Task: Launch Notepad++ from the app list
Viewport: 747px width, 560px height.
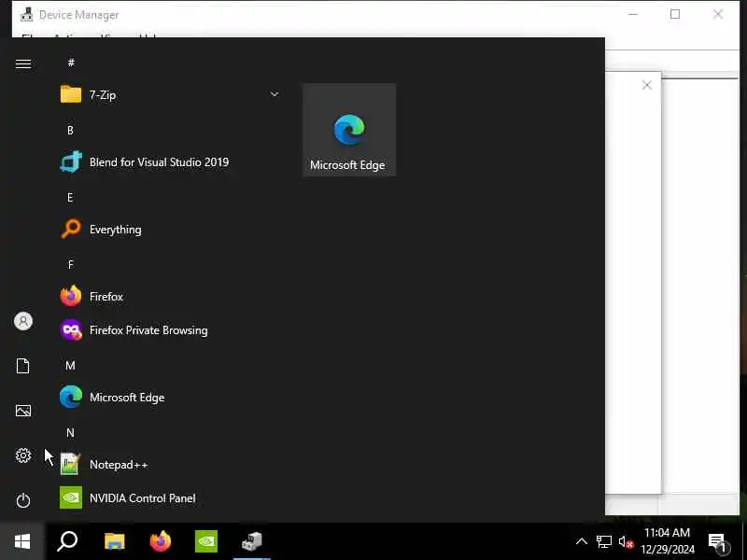Action: click(x=170, y=465)
